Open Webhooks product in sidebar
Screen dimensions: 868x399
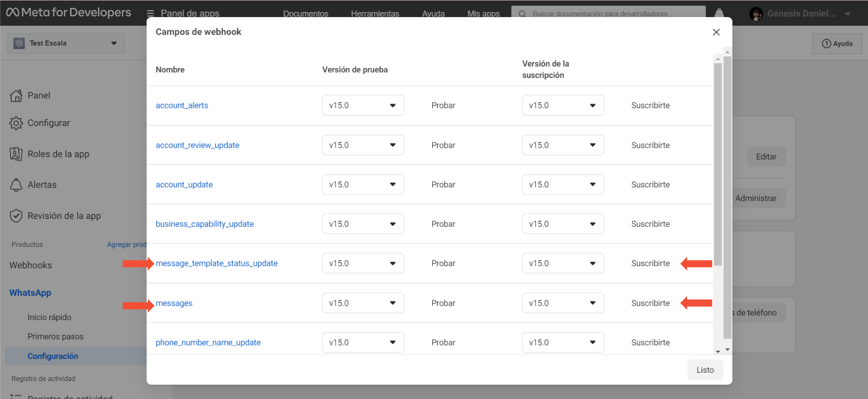30,265
